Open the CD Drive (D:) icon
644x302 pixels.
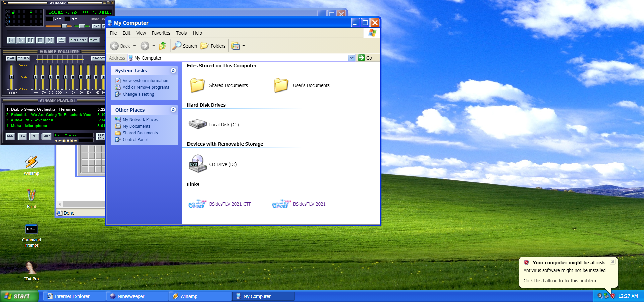pyautogui.click(x=198, y=164)
